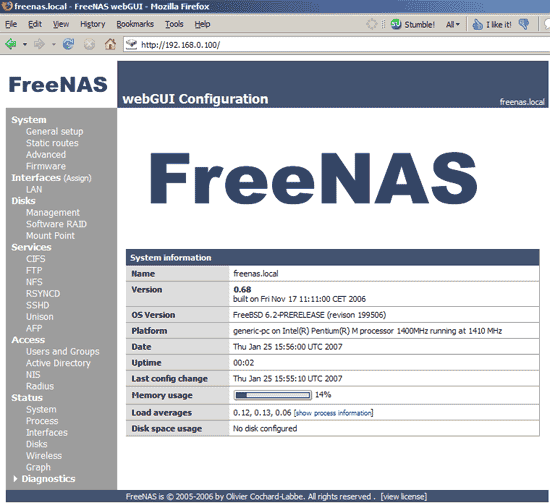Screen dimensions: 550x503
Task: Open Users and Groups page
Action: 63,351
